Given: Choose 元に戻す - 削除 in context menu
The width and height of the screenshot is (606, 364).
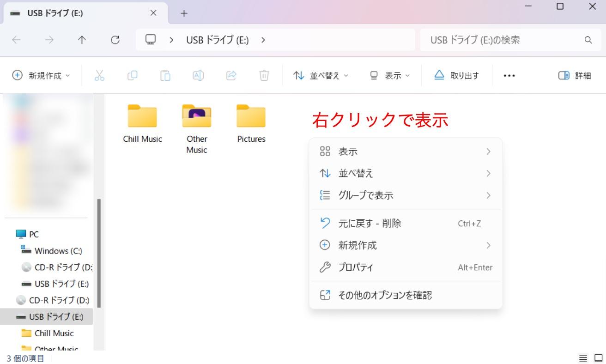Looking at the screenshot, I should pos(406,224).
